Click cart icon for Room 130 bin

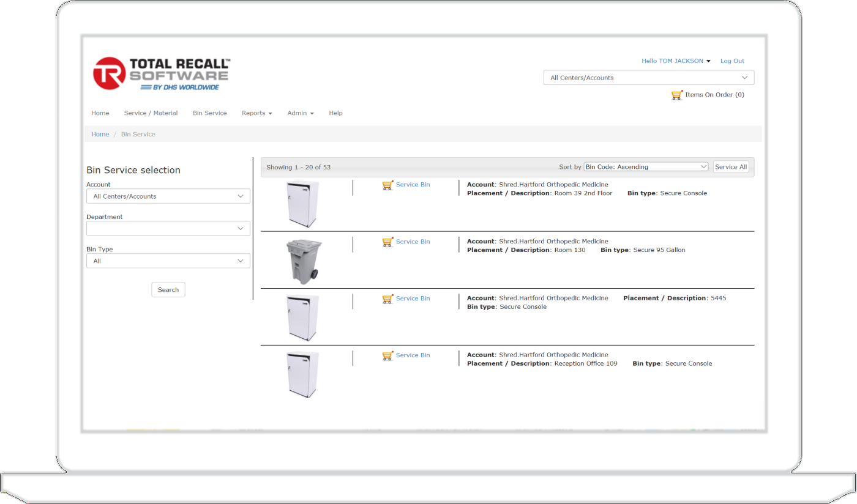[x=387, y=242]
